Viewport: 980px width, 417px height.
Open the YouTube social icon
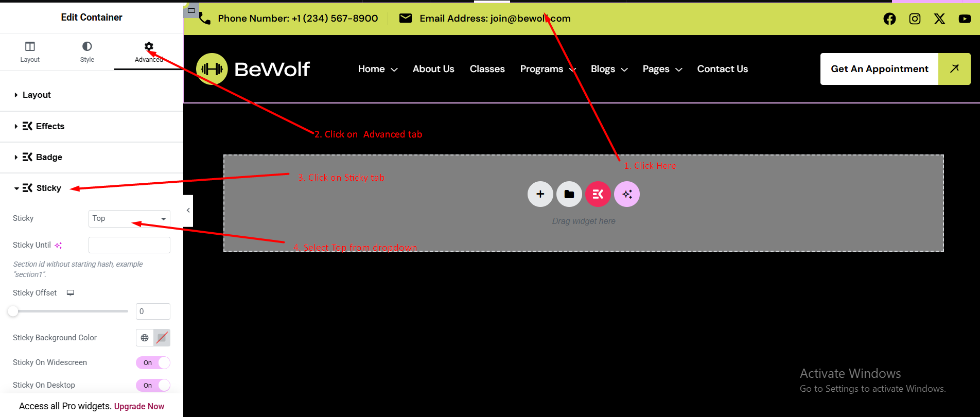pos(965,19)
